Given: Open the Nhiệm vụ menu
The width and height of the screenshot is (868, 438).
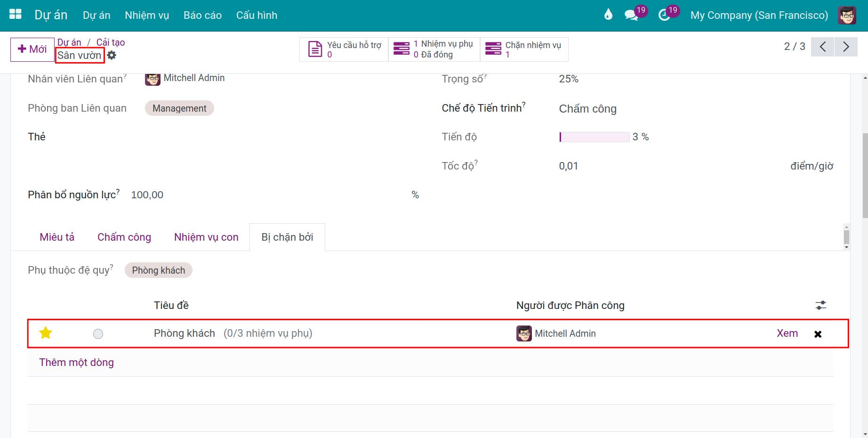Looking at the screenshot, I should coord(147,15).
